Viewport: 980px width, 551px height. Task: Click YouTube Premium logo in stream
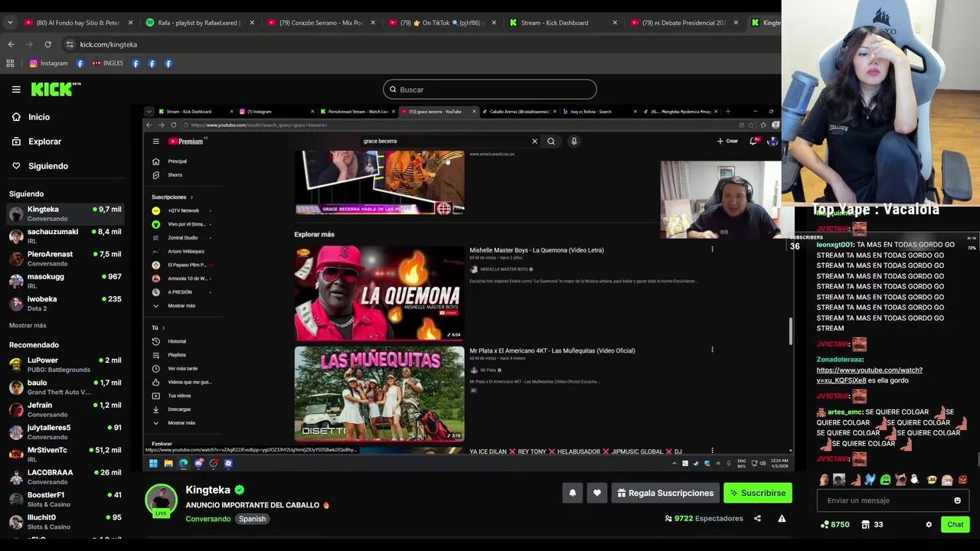pos(186,141)
